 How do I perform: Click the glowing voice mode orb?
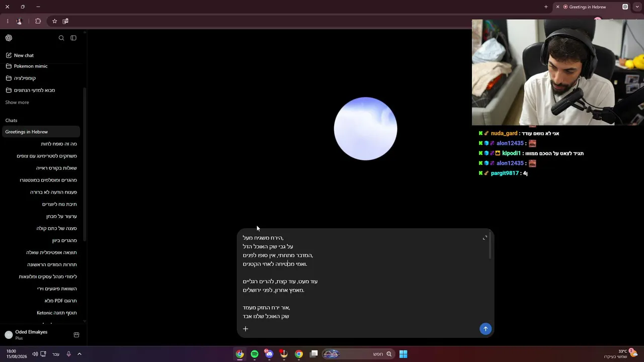pos(365,129)
